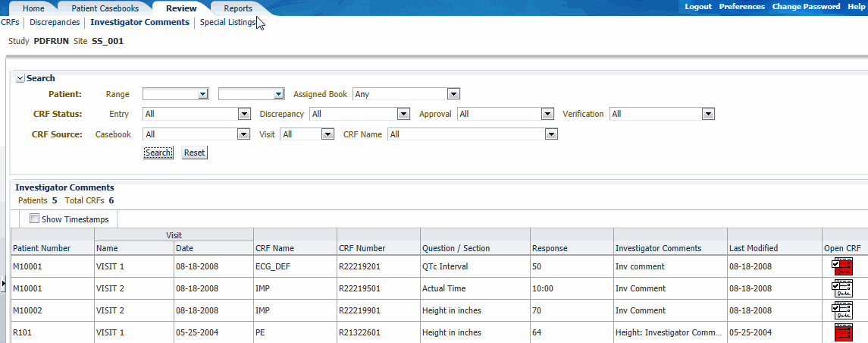Open second Patient Range dropdown

click(x=279, y=94)
